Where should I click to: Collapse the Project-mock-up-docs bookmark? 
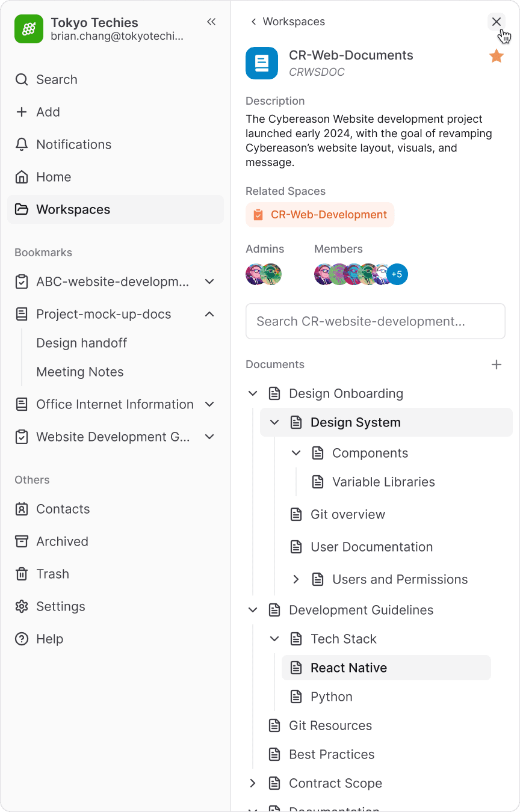pyautogui.click(x=209, y=314)
